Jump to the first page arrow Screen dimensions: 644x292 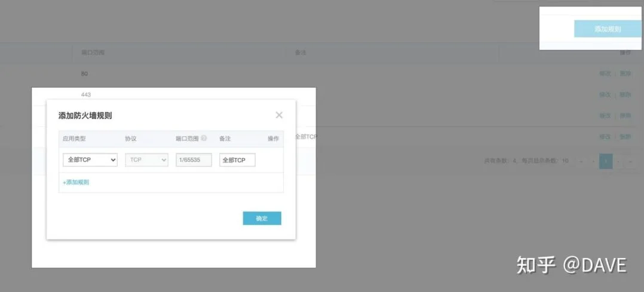click(581, 161)
